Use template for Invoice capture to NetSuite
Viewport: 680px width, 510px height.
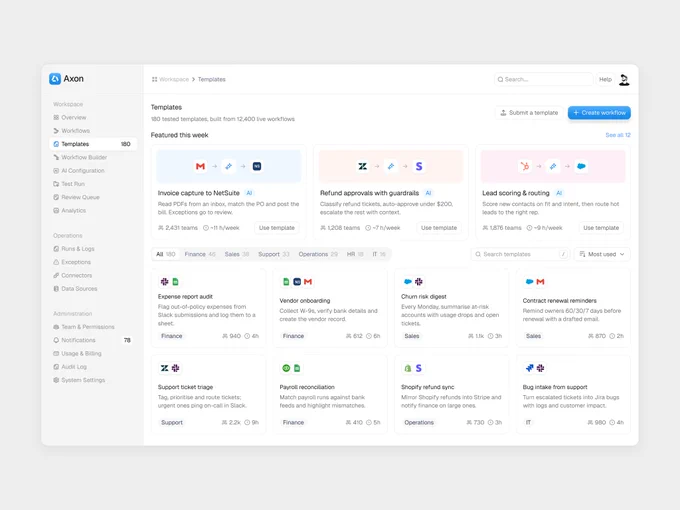277,228
